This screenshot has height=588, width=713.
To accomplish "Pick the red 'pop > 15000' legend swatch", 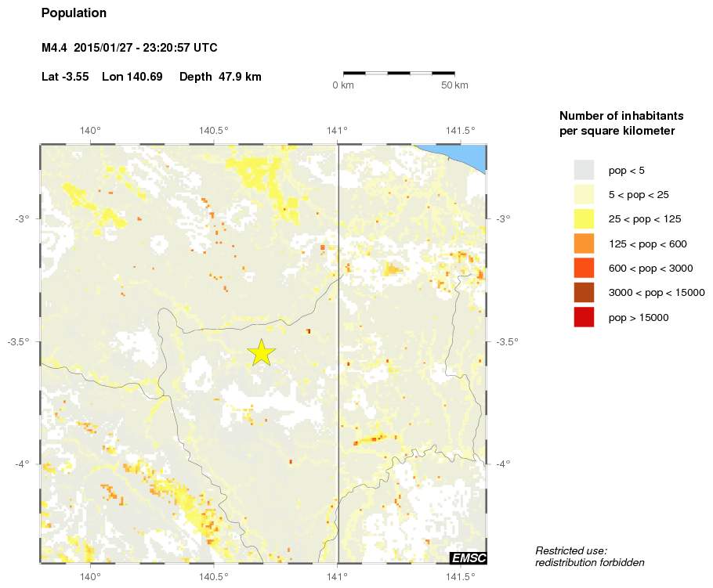I will tap(584, 317).
